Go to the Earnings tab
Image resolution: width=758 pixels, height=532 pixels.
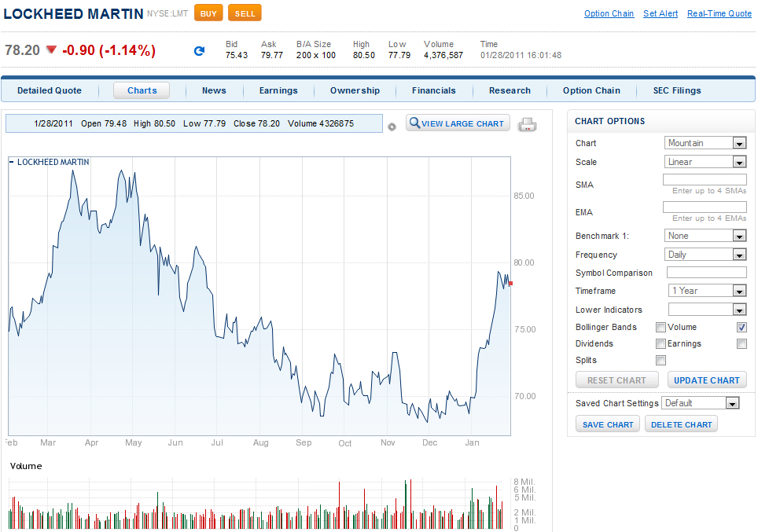point(278,90)
